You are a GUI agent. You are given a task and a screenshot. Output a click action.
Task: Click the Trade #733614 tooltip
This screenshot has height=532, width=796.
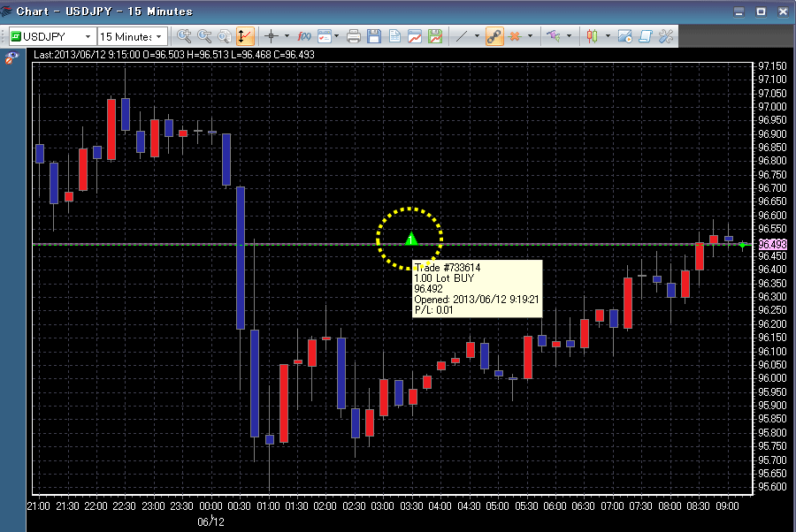pyautogui.click(x=478, y=289)
